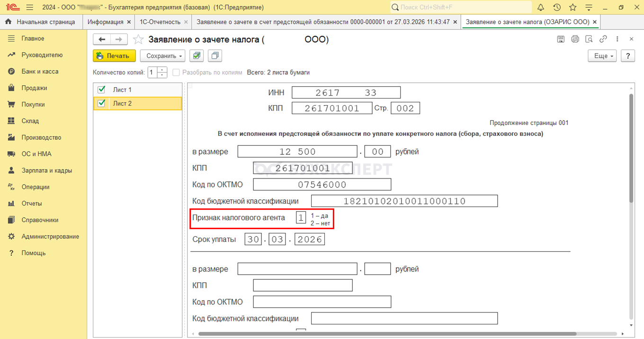The width and height of the screenshot is (644, 339).
Task: Switch to the 1С-Отчетность tab
Action: pos(160,22)
